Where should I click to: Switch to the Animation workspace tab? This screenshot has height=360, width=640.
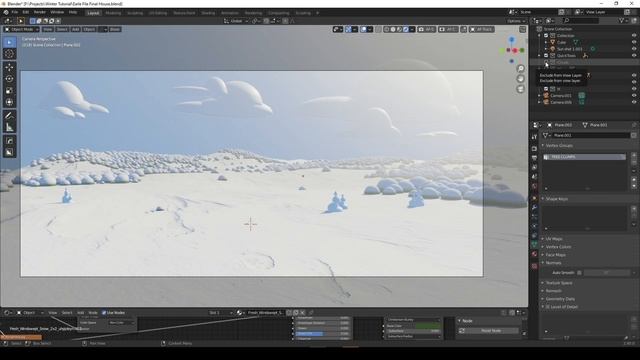(x=230, y=13)
